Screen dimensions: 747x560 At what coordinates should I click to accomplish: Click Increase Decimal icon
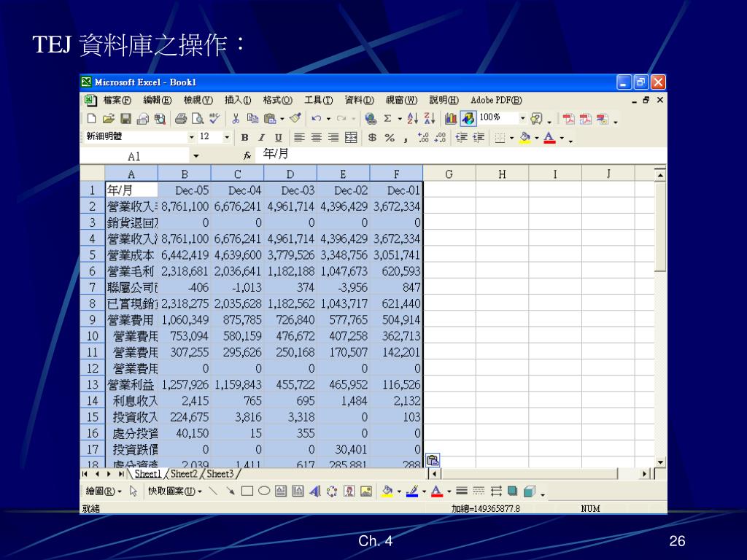pos(423,138)
